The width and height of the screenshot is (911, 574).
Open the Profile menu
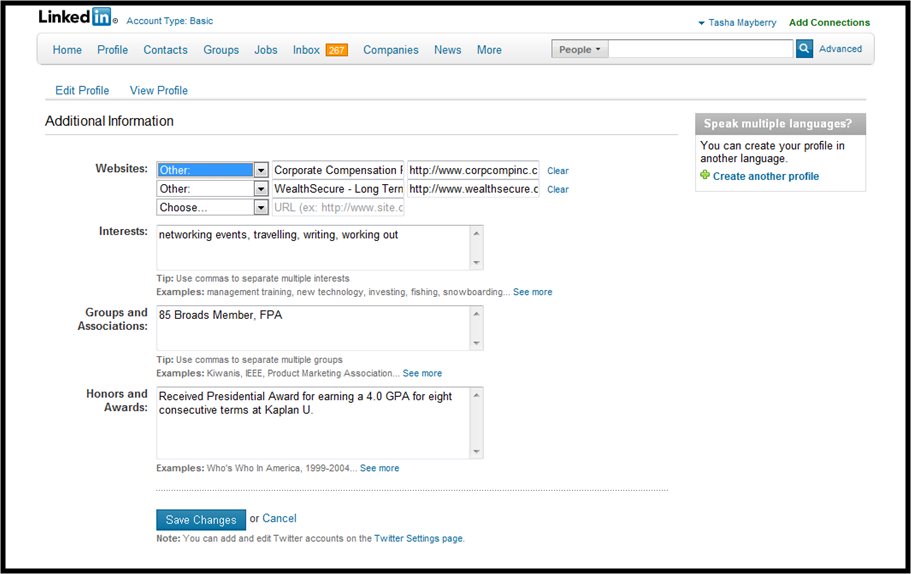113,50
